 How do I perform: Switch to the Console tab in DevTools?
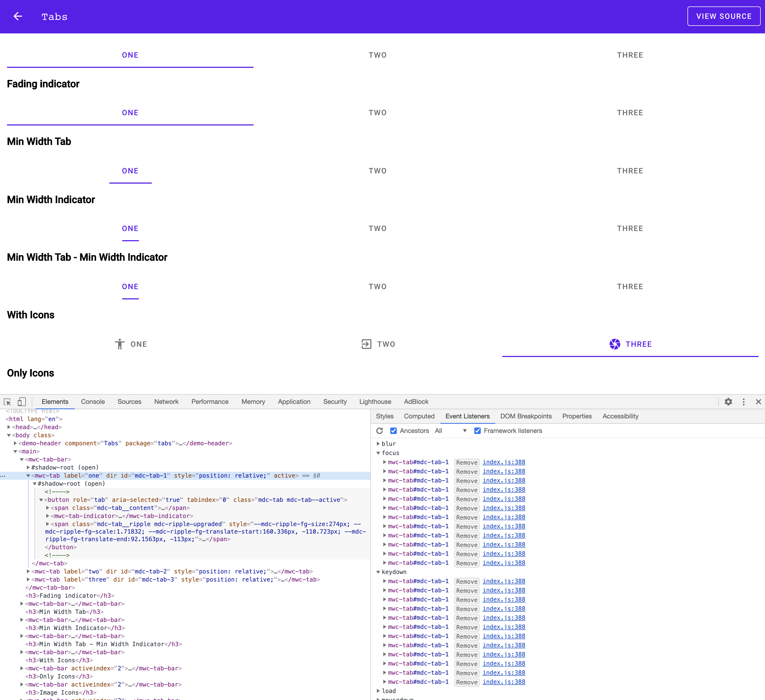click(93, 402)
